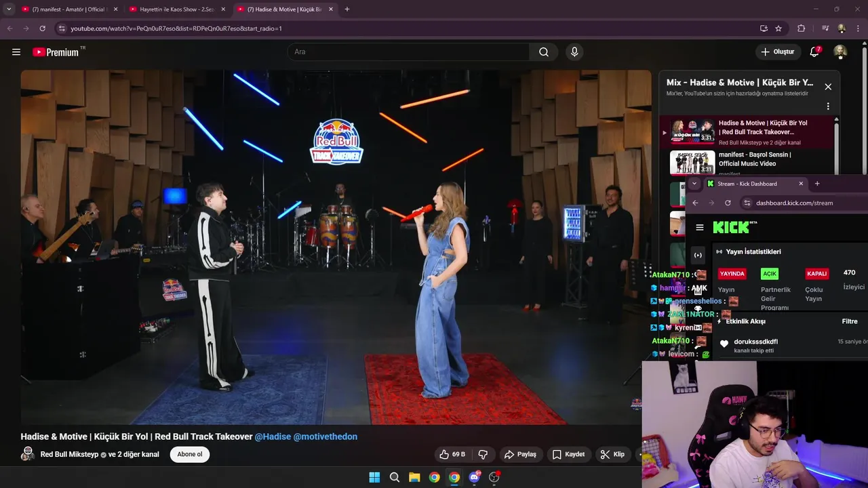Click the Klip button
This screenshot has height=488, width=868.
(x=612, y=454)
